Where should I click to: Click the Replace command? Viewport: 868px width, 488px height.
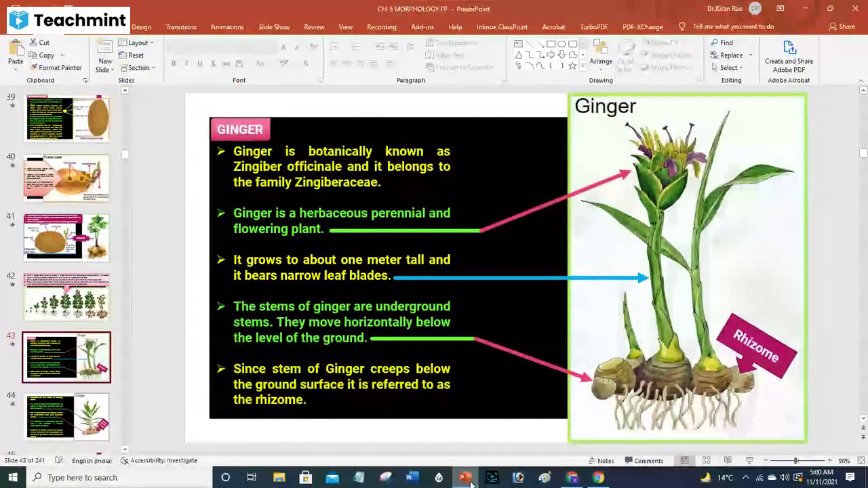click(x=731, y=55)
